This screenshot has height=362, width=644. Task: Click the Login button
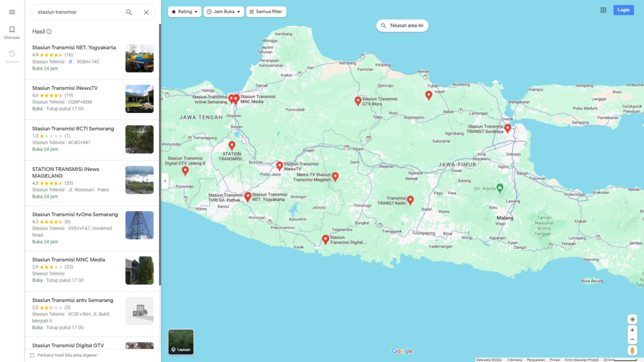pos(623,10)
